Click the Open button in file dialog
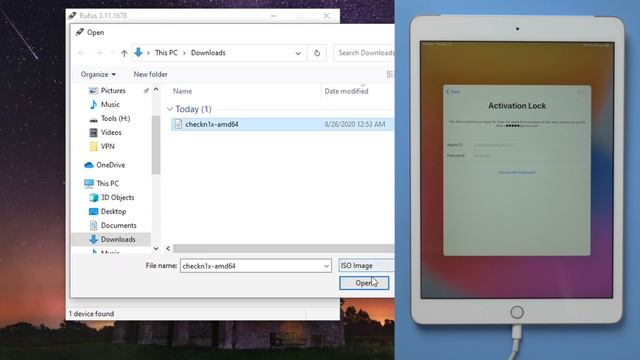 click(x=364, y=283)
